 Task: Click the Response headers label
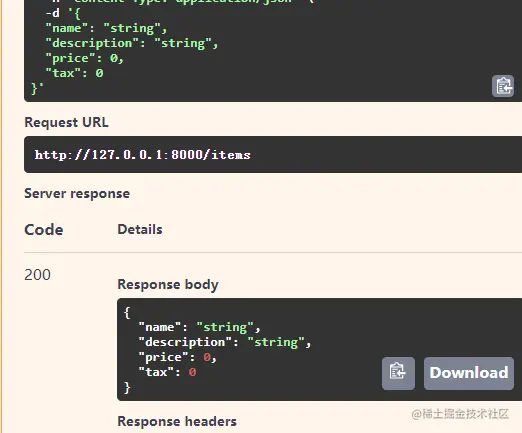coord(177,421)
